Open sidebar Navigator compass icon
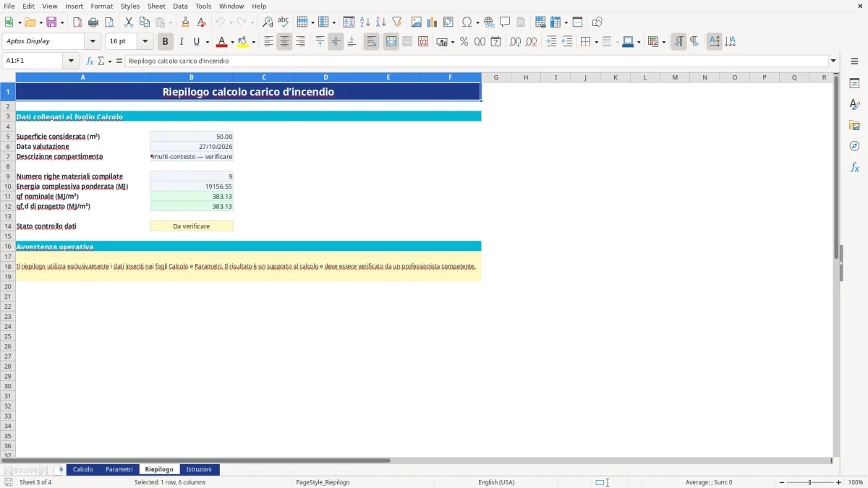This screenshot has width=868, height=488. (854, 146)
